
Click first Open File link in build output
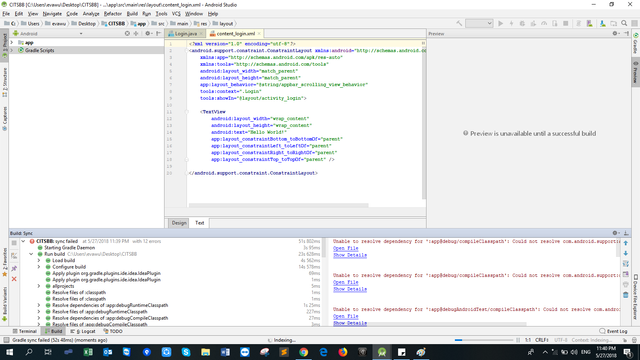(x=345, y=248)
